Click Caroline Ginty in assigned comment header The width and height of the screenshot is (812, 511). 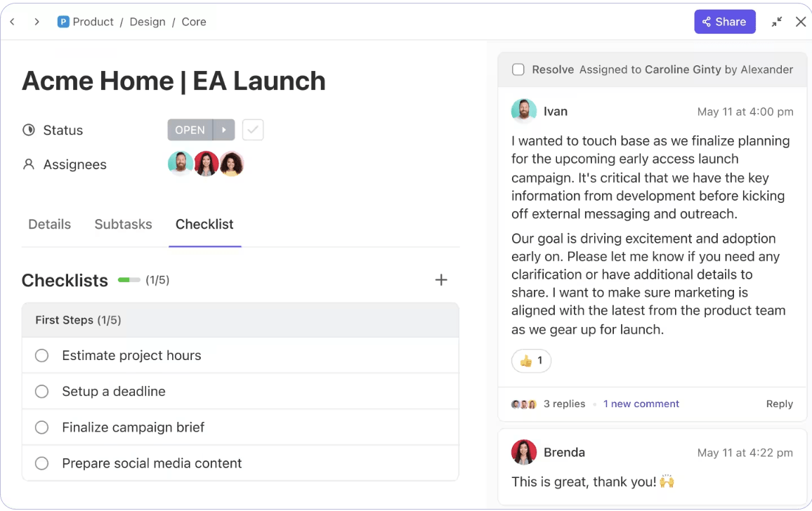(683, 69)
